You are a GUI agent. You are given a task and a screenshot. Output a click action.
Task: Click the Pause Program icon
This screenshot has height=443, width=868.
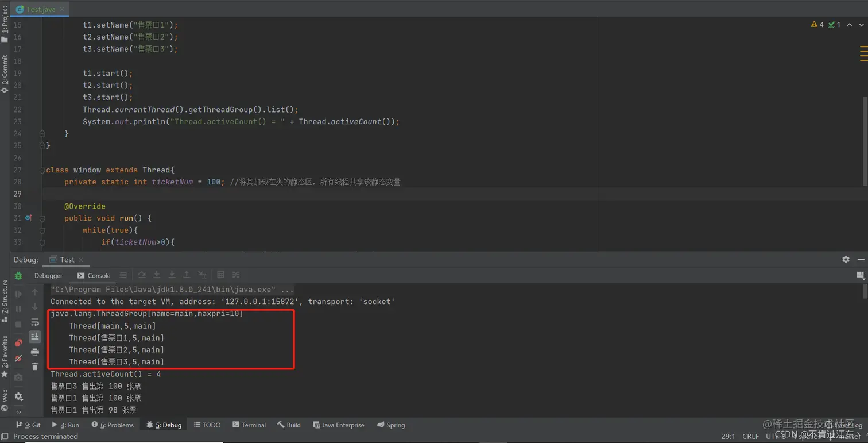[x=18, y=309]
